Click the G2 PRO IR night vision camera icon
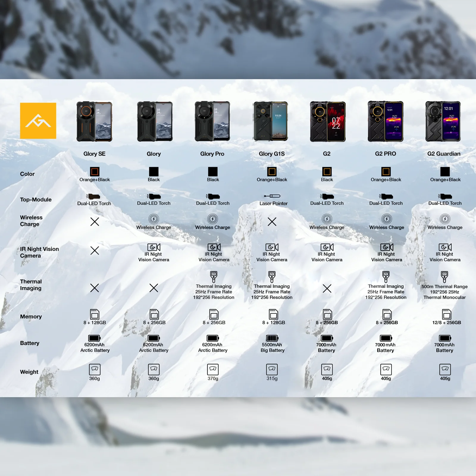Image resolution: width=476 pixels, height=476 pixels. point(387,247)
